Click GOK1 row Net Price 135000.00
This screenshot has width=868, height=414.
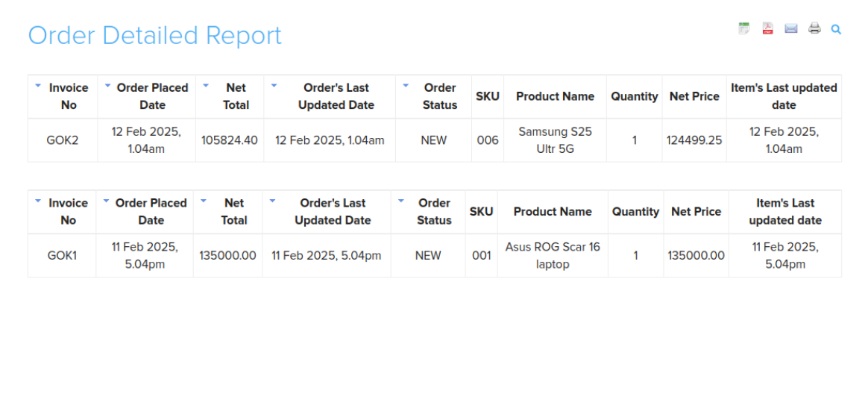pos(696,255)
